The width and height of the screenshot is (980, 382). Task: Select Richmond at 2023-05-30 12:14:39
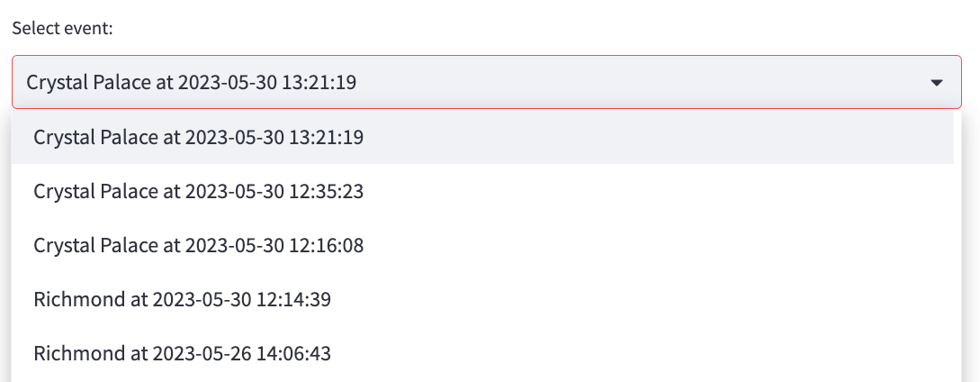click(183, 299)
